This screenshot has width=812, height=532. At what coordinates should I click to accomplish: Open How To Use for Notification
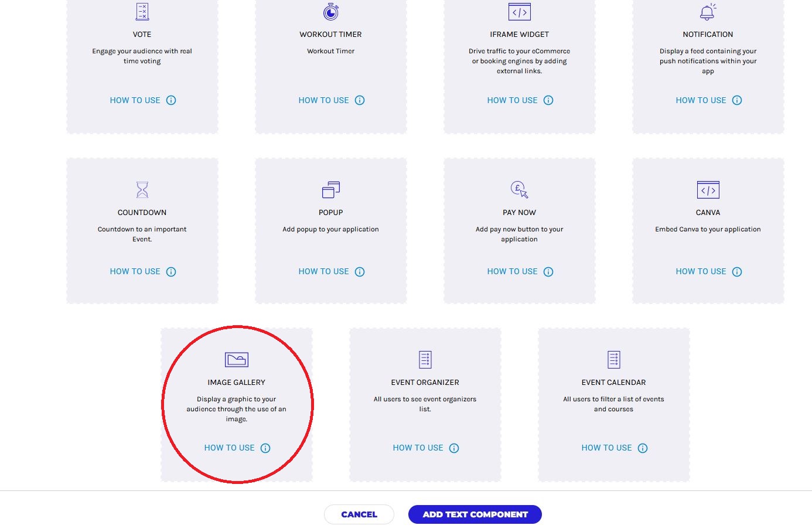(701, 100)
